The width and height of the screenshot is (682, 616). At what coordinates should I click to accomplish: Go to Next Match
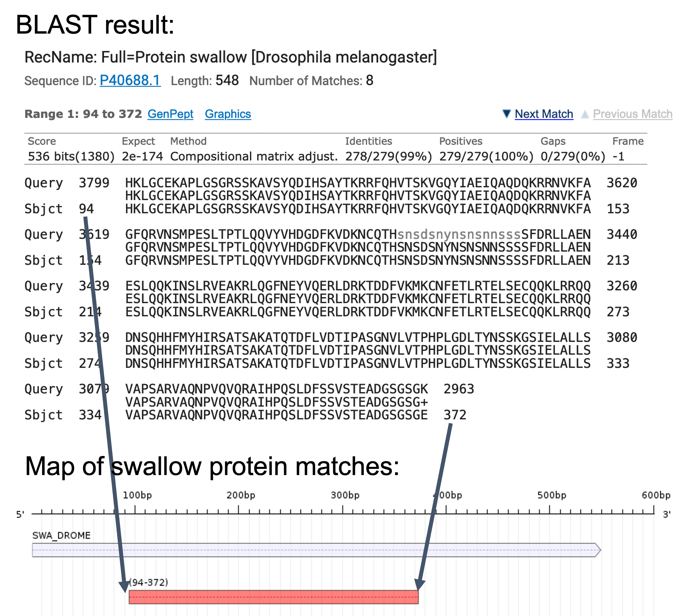pos(544,114)
